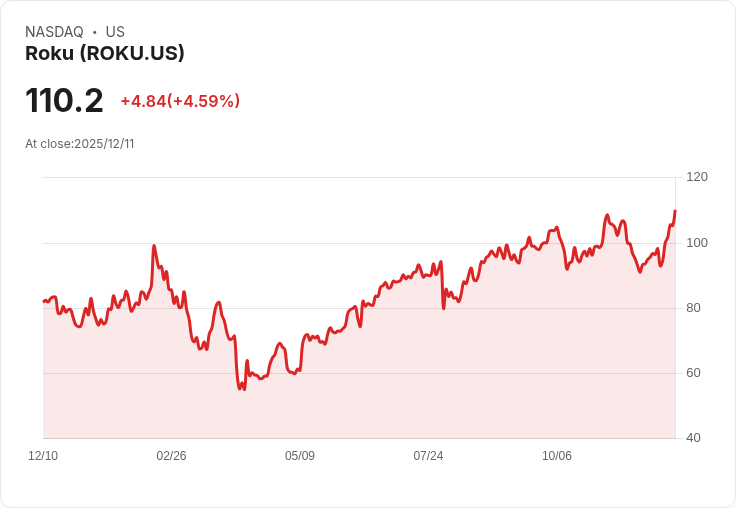Click the 05/09 date axis label
Screen dimensions: 736x508
tap(300, 456)
